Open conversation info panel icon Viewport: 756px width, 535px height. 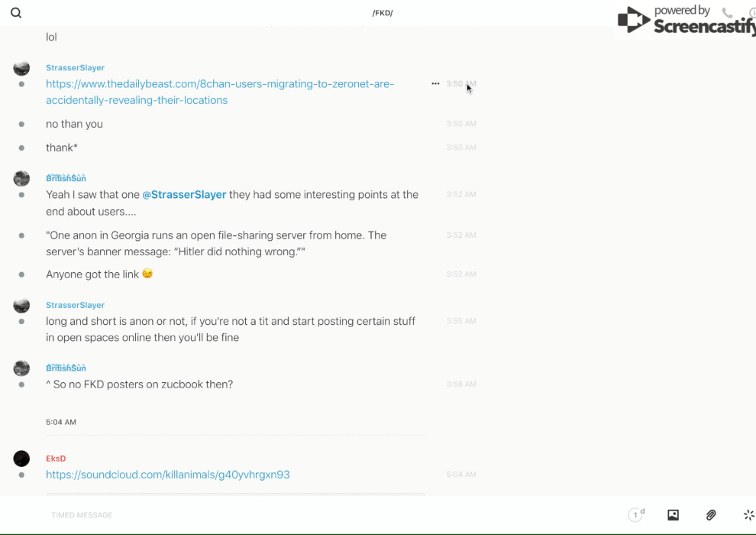pyautogui.click(x=751, y=13)
